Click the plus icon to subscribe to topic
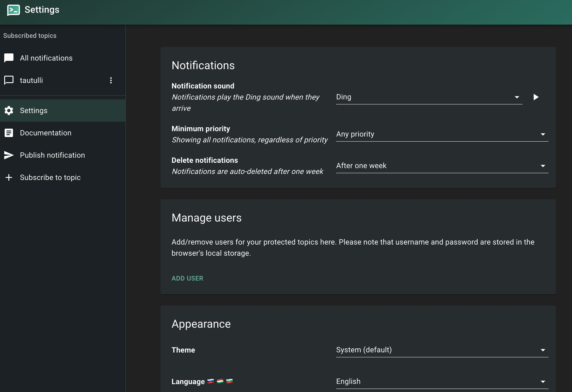The image size is (572, 392). coord(9,177)
